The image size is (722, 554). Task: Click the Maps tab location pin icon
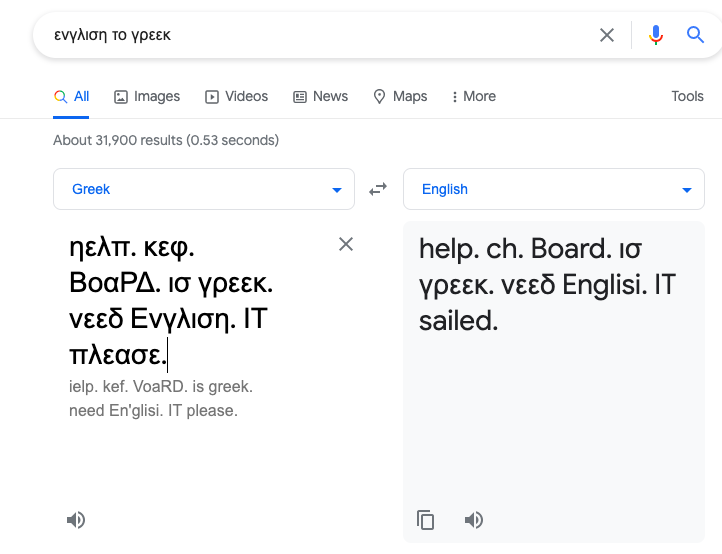coord(379,97)
